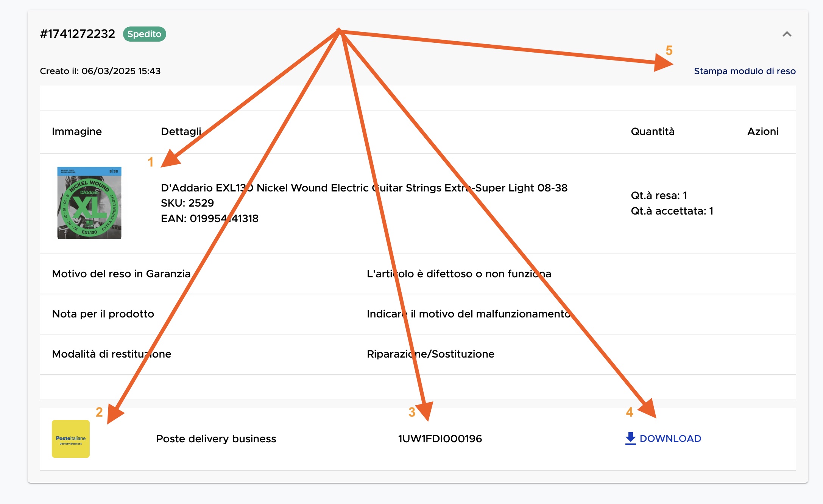Click Poste delivery business carrier name

click(x=216, y=439)
